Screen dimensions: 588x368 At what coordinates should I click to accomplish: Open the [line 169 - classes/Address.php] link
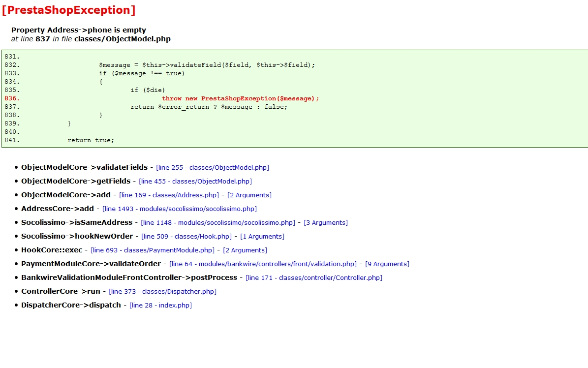(x=169, y=195)
